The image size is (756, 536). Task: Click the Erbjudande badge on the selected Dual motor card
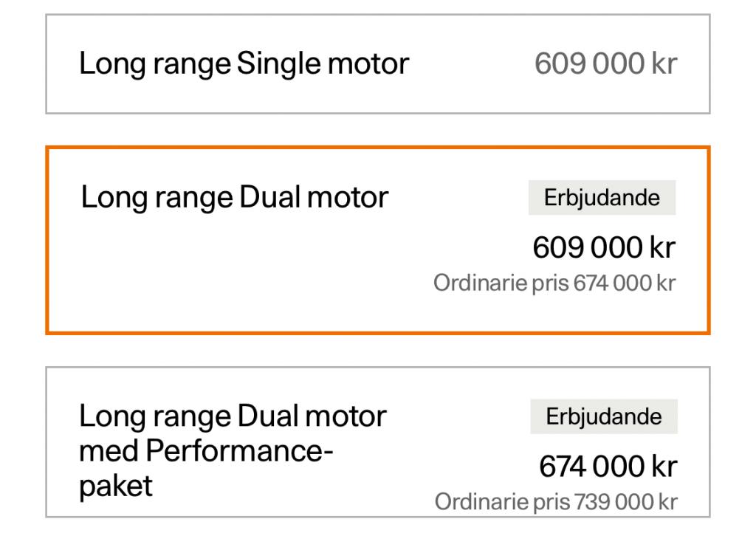click(x=602, y=198)
